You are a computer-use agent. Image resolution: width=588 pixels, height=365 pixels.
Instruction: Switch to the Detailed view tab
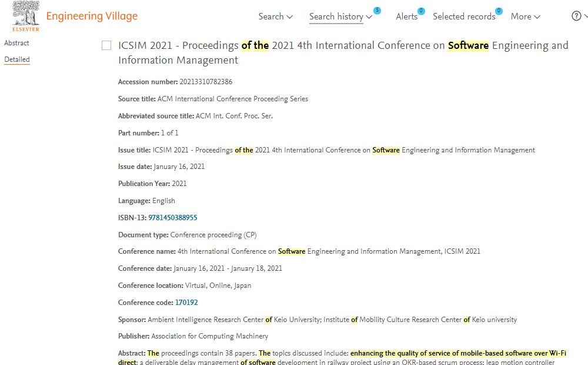point(17,59)
